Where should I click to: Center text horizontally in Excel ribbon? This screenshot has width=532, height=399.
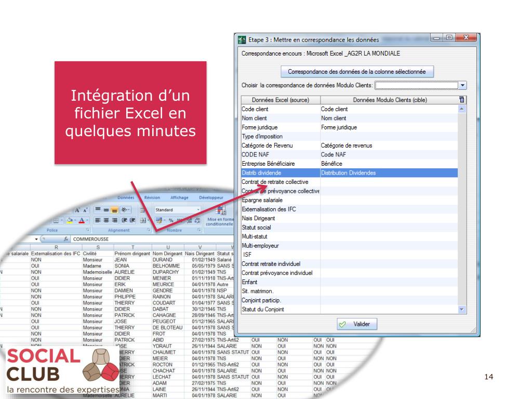[106, 220]
